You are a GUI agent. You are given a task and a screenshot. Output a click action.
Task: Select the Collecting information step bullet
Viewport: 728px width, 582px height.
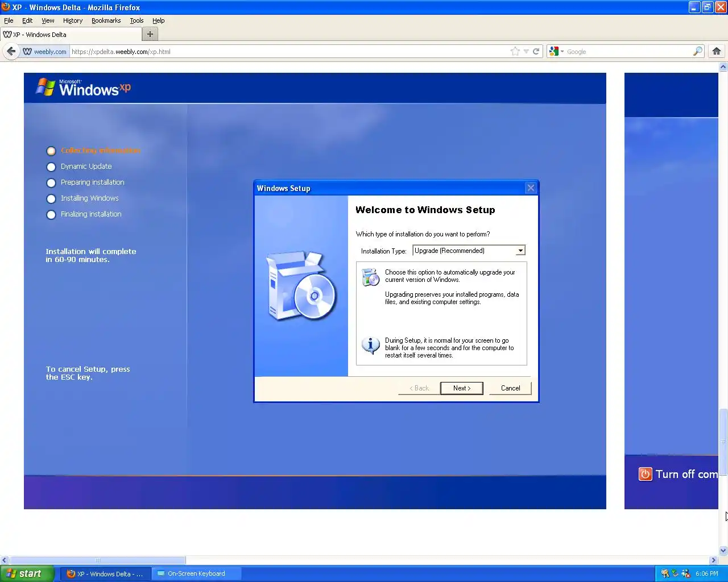coord(51,151)
